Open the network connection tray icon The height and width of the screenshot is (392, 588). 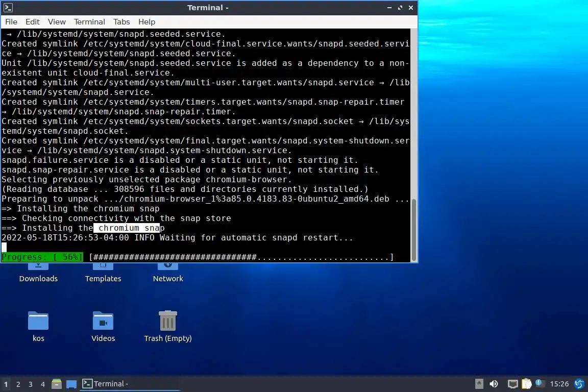pyautogui.click(x=512, y=384)
